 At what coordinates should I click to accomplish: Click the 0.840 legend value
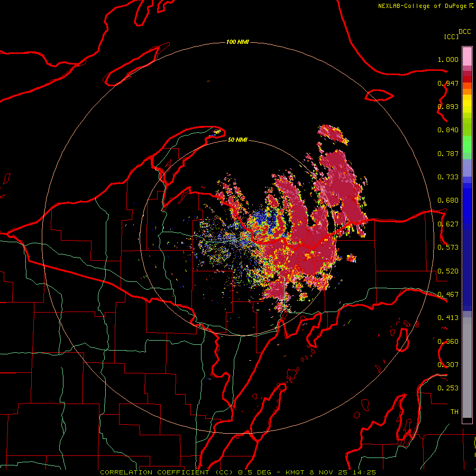tap(448, 130)
